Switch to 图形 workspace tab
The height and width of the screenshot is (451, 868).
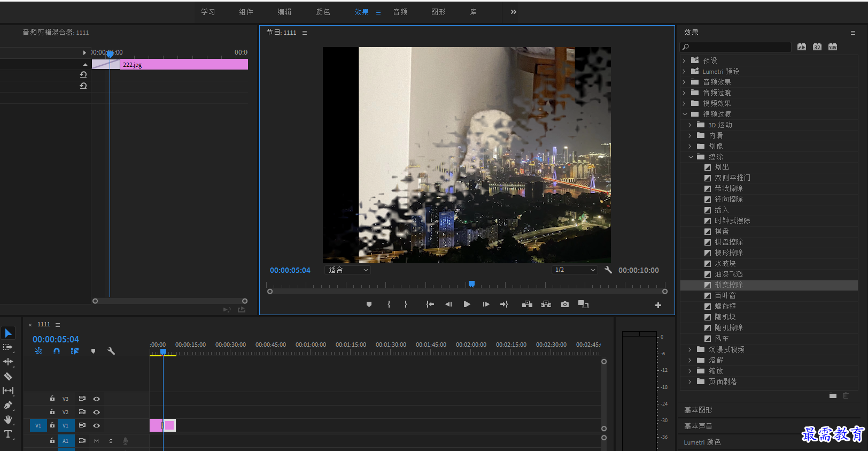click(438, 12)
